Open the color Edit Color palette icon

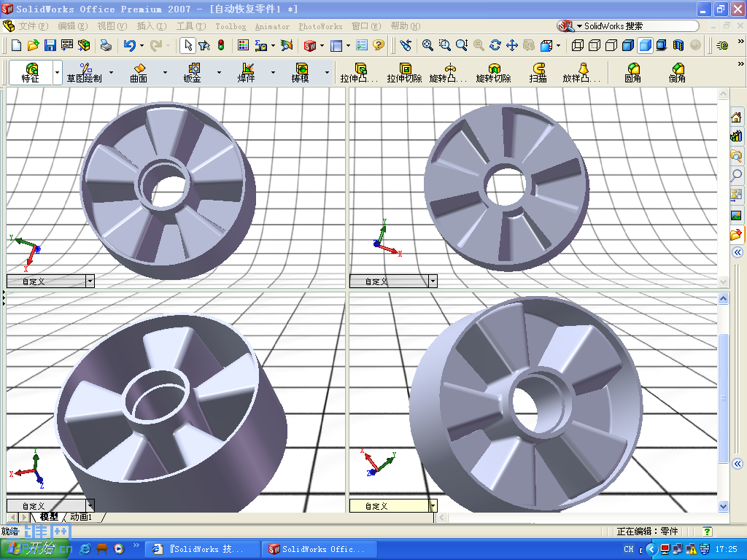click(x=243, y=45)
